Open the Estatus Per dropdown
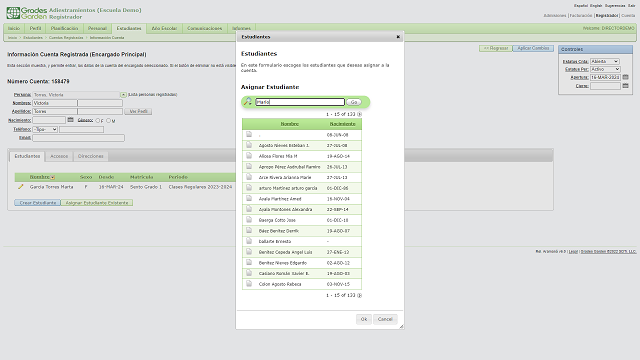 605,69
